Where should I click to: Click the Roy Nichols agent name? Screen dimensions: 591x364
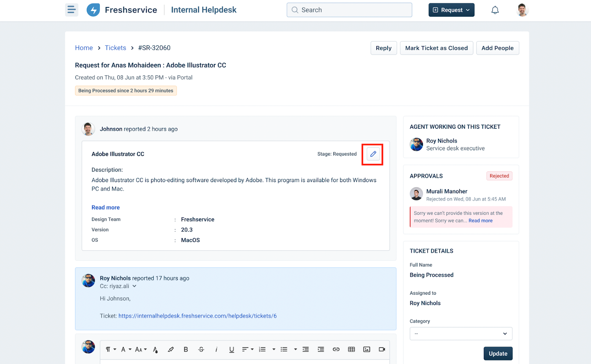click(x=442, y=141)
